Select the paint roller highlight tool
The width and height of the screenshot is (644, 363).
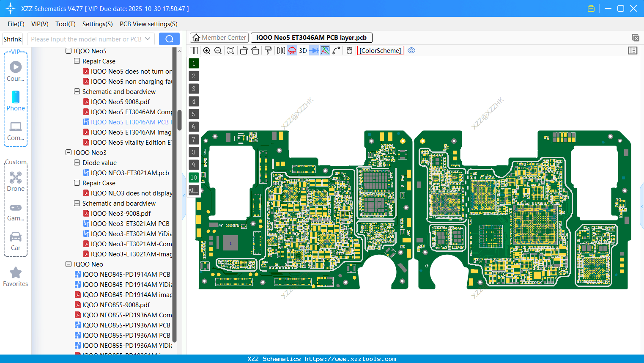pos(268,51)
